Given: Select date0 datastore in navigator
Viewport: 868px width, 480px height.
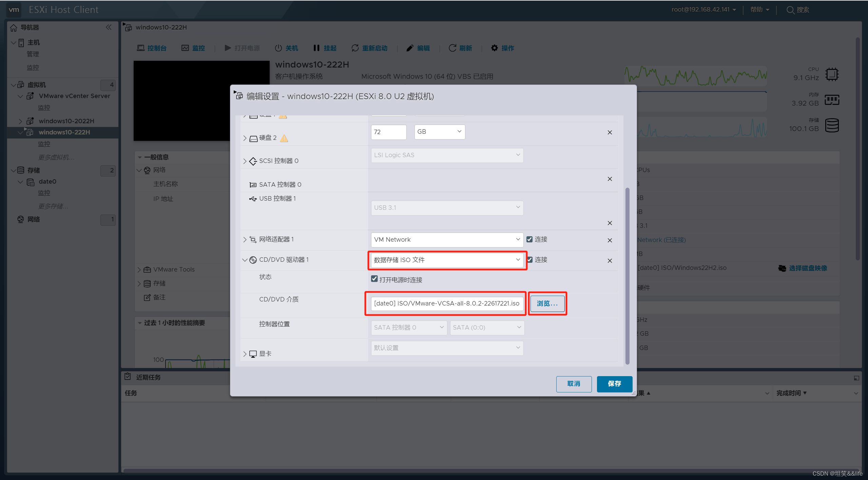Looking at the screenshot, I should tap(47, 182).
